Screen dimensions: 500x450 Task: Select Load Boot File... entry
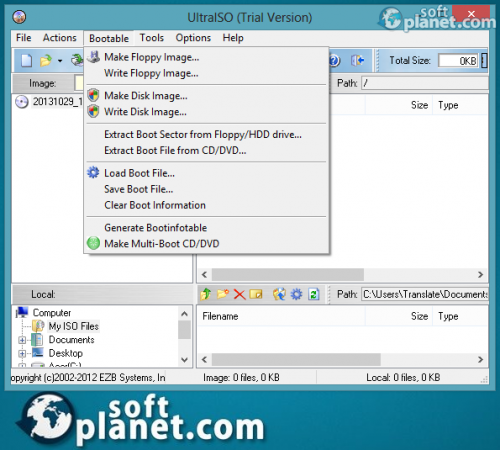(207, 173)
